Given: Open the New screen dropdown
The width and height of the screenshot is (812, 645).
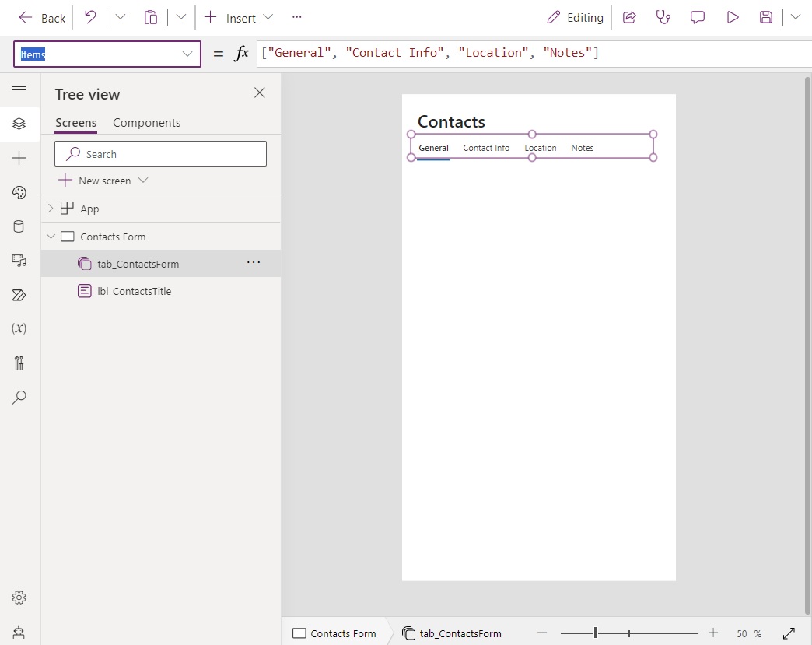Looking at the screenshot, I should 144,181.
